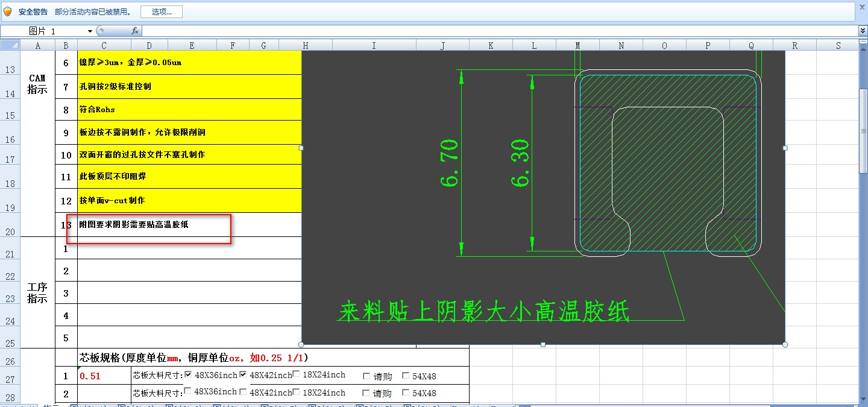Click the security warning shield icon

coord(7,11)
